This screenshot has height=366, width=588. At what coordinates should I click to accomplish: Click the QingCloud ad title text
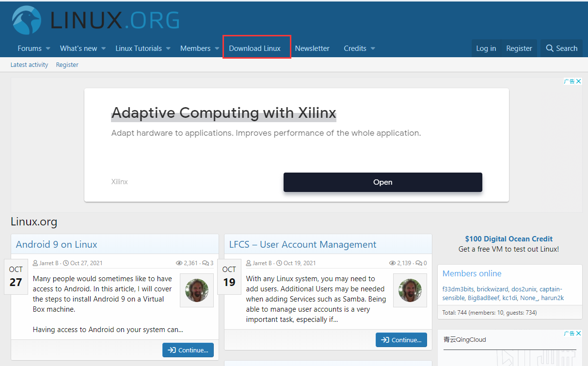point(465,340)
